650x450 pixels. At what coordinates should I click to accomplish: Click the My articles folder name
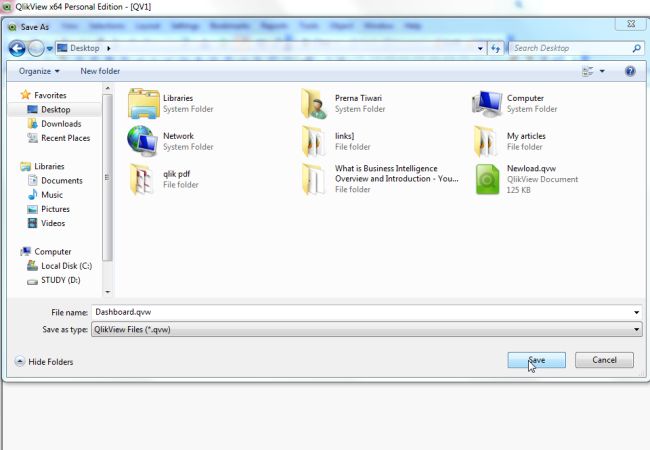click(x=526, y=136)
